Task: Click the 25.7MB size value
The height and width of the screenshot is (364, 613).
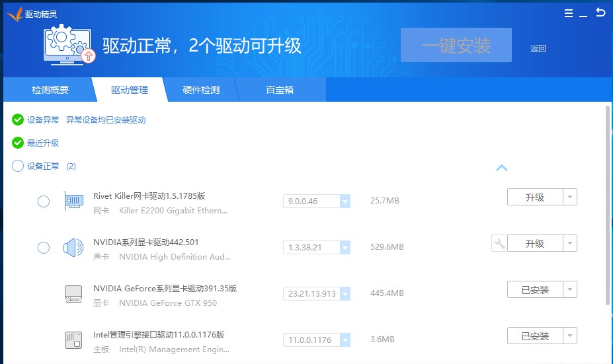Action: point(385,201)
